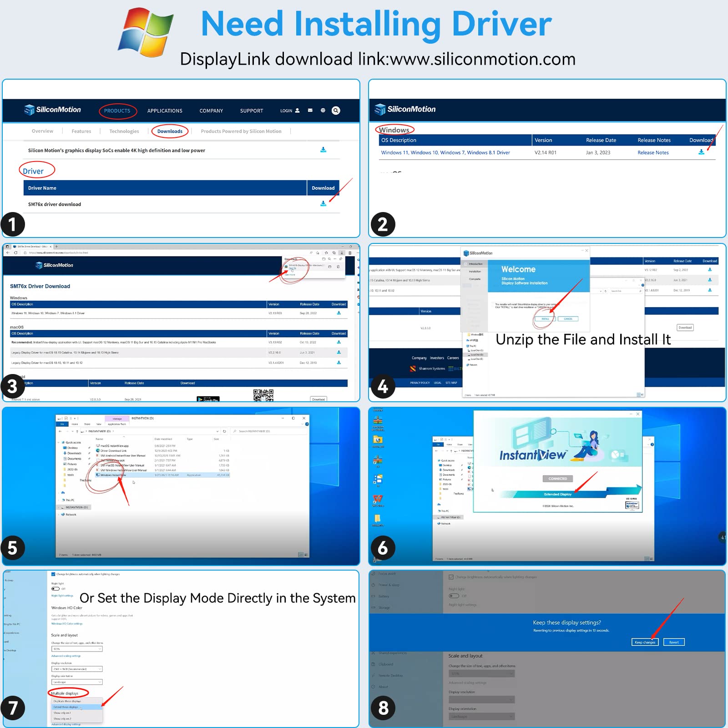Open the text size scaling dropdown
The image size is (728, 728).
[77, 649]
